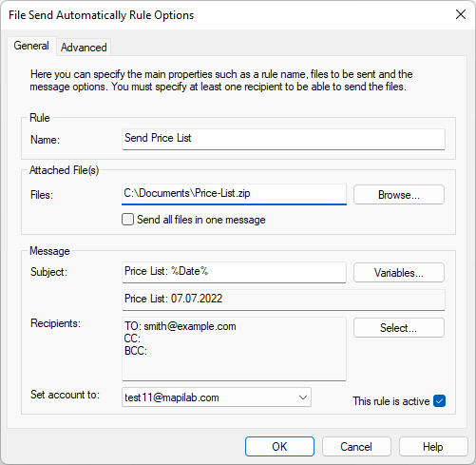The width and height of the screenshot is (476, 465).
Task: Select the General tab
Action: (x=31, y=46)
